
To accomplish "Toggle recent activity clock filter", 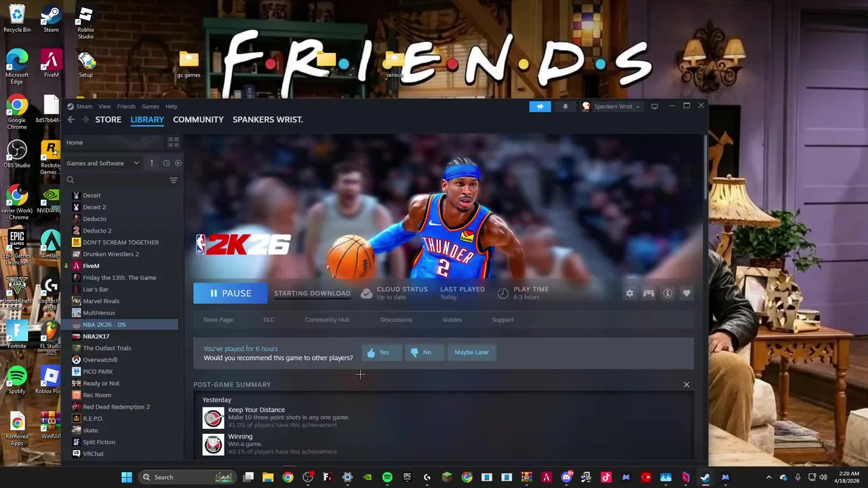I will tap(166, 163).
